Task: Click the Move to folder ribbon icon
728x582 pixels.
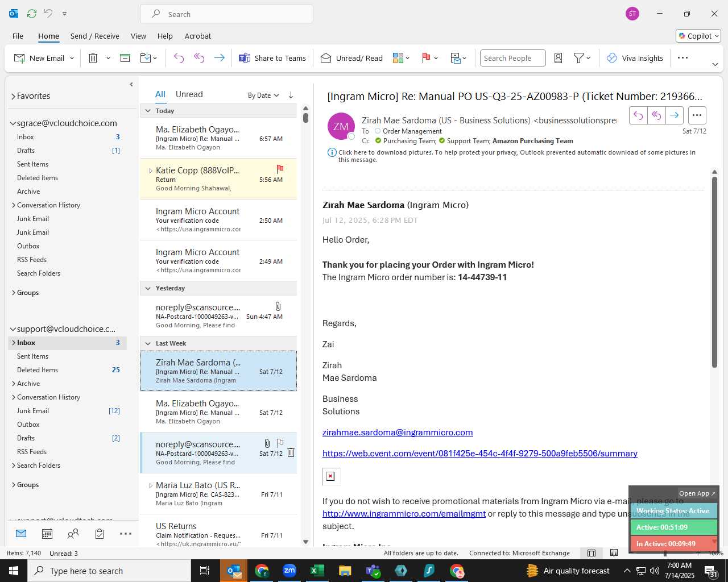Action: coord(146,58)
